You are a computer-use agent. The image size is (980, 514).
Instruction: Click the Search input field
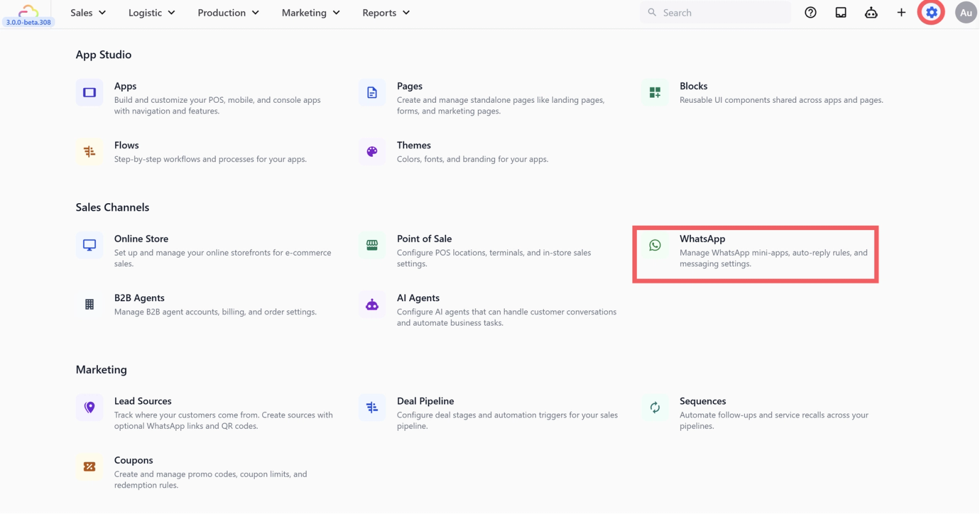pos(715,12)
